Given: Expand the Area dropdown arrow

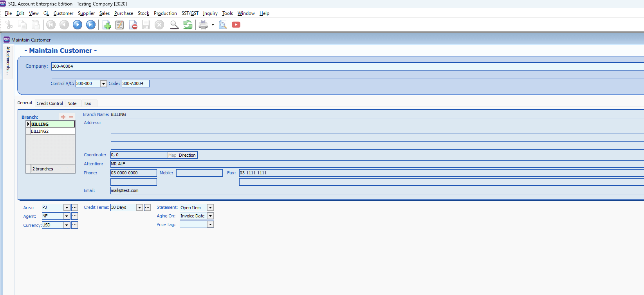Looking at the screenshot, I should (x=67, y=207).
